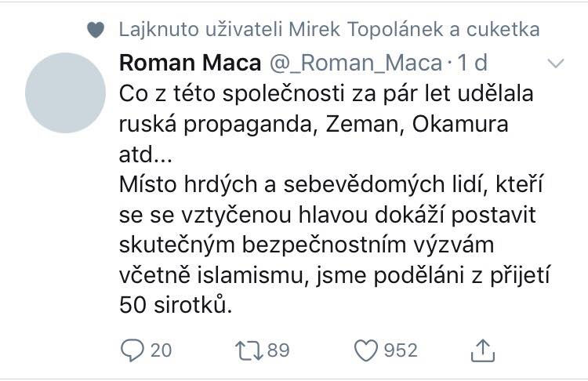Screen dimensions: 588x381
Task: Open the 1 d timestamp permalink
Action: 472,62
